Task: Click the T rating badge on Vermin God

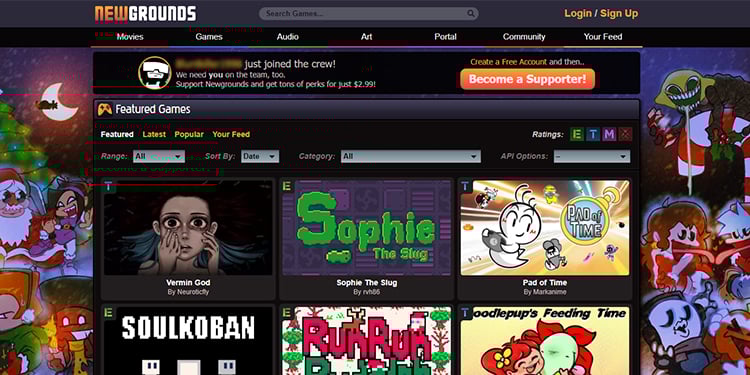Action: point(109,186)
